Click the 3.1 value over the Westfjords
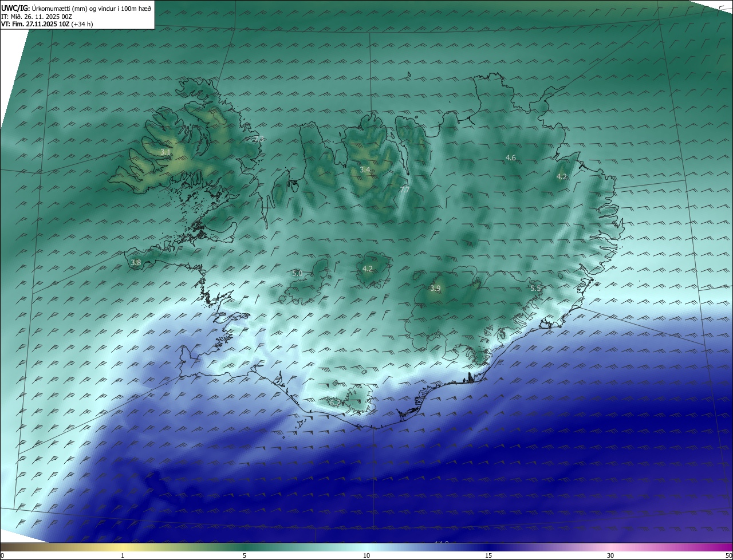The width and height of the screenshot is (733, 560). pos(165,152)
